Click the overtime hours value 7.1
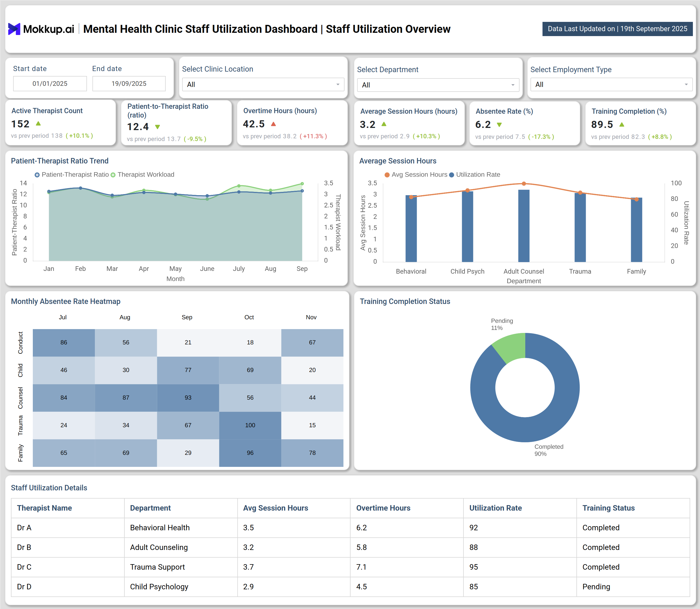This screenshot has height=609, width=700. tap(361, 567)
